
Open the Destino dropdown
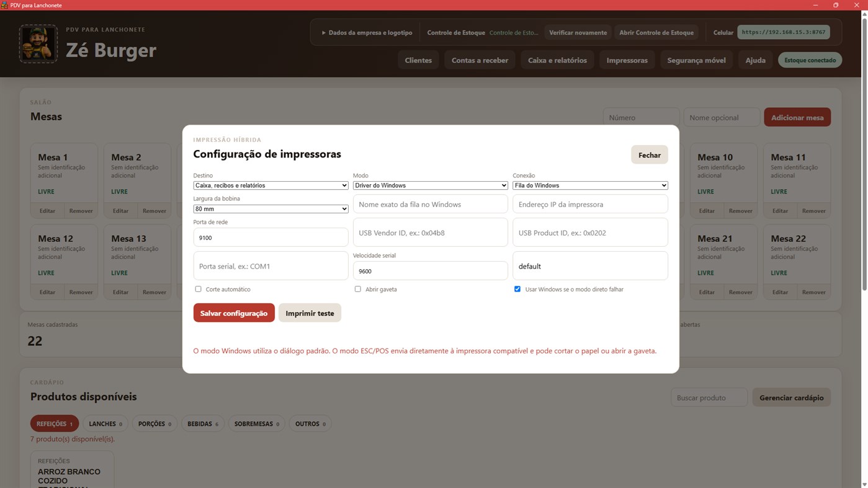pos(271,185)
